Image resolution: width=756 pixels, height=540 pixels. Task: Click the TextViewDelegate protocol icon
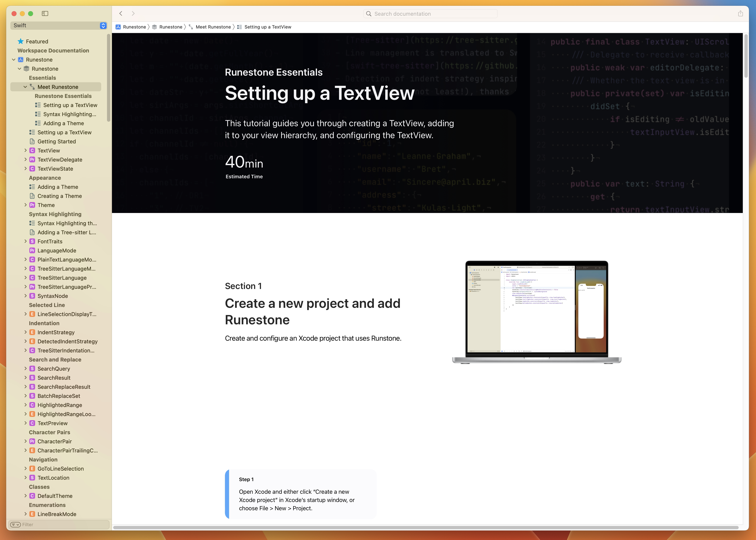click(32, 160)
